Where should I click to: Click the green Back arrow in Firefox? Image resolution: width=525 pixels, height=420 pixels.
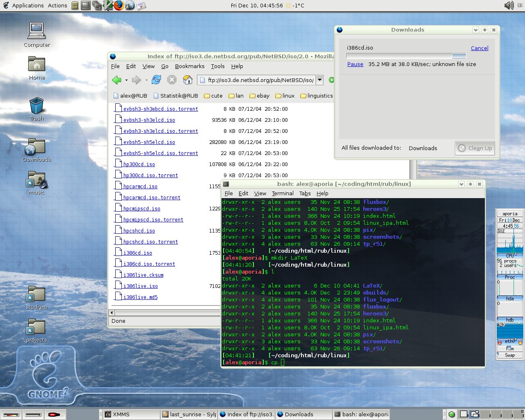tap(116, 80)
